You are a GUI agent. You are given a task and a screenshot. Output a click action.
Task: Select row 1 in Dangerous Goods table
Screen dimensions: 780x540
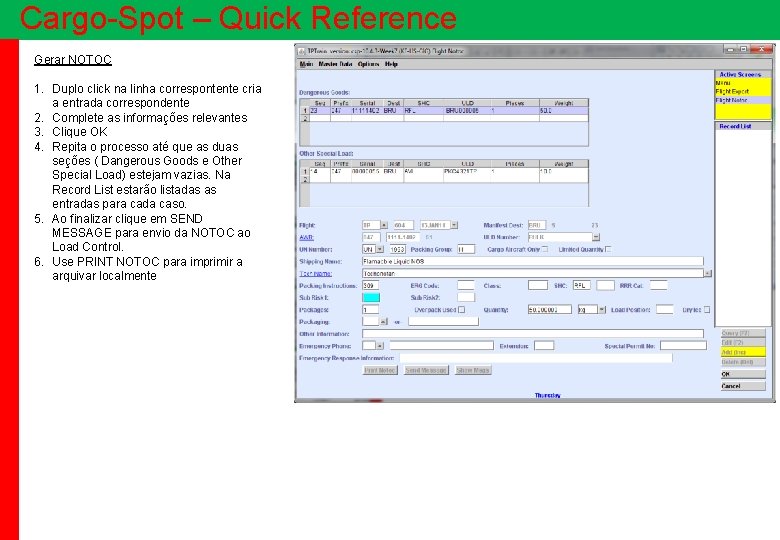click(x=444, y=111)
